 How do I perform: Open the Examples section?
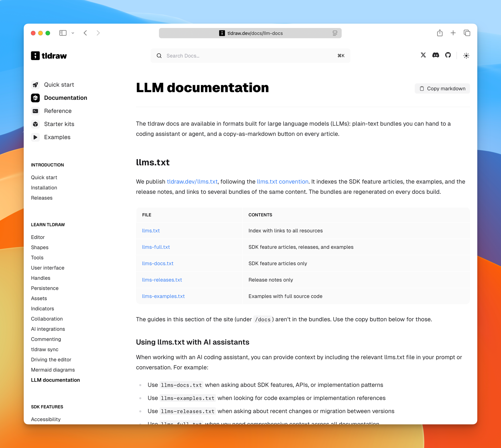coord(57,137)
